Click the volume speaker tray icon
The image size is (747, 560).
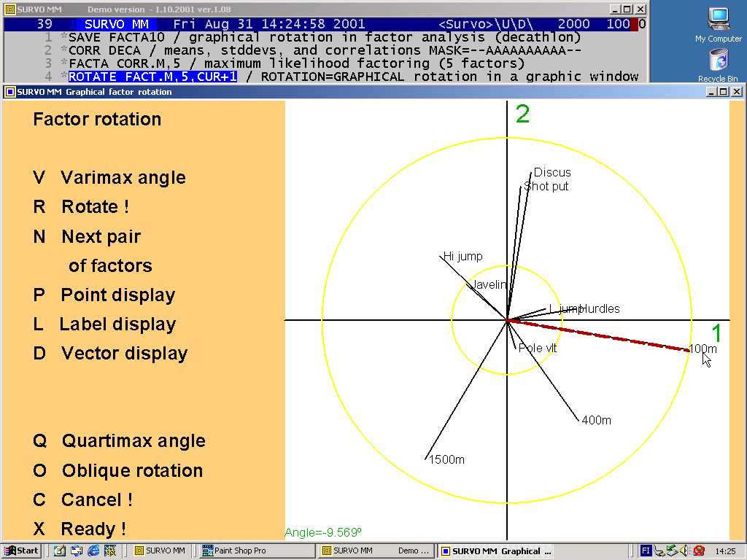coord(684,551)
